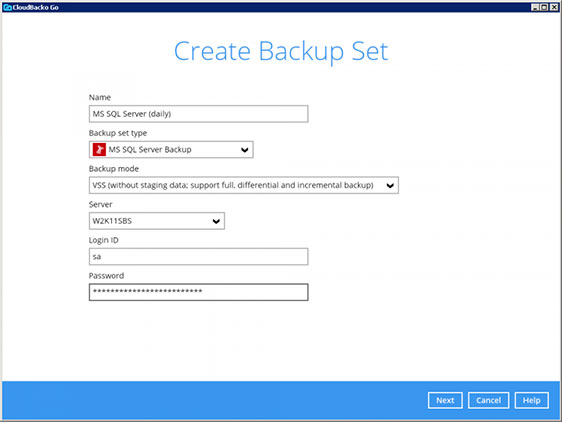
Task: Click the Create Backup Set heading
Action: click(281, 52)
